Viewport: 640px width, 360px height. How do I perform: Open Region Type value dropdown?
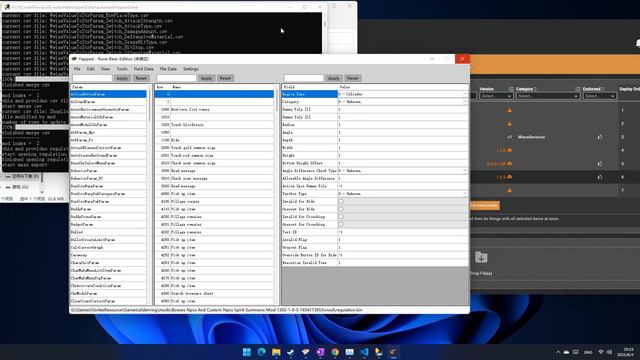click(465, 94)
